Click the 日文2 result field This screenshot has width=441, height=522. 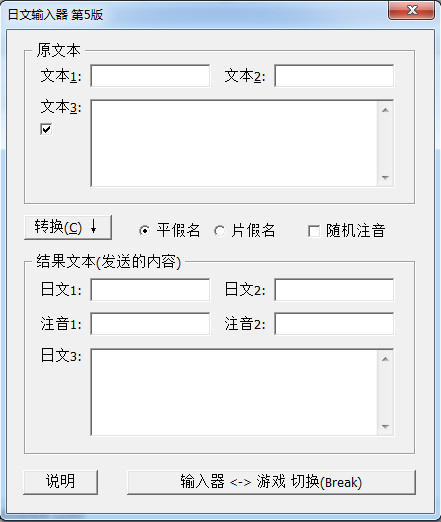tap(334, 290)
